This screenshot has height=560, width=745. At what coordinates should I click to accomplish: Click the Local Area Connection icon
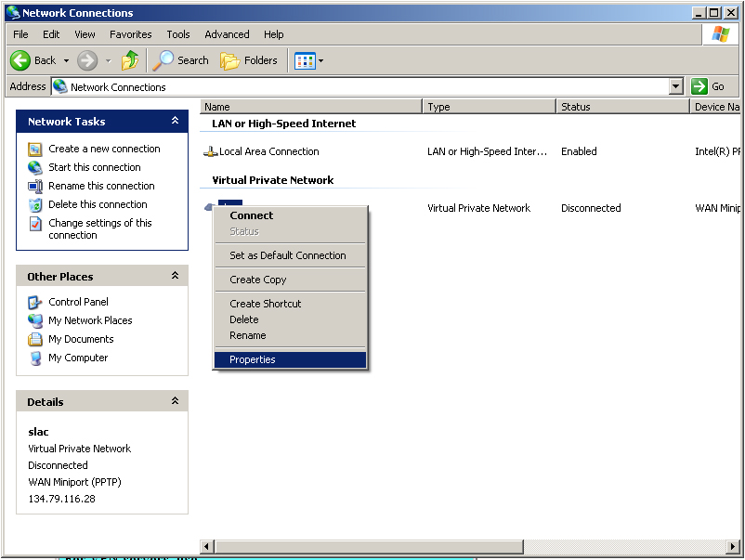210,151
